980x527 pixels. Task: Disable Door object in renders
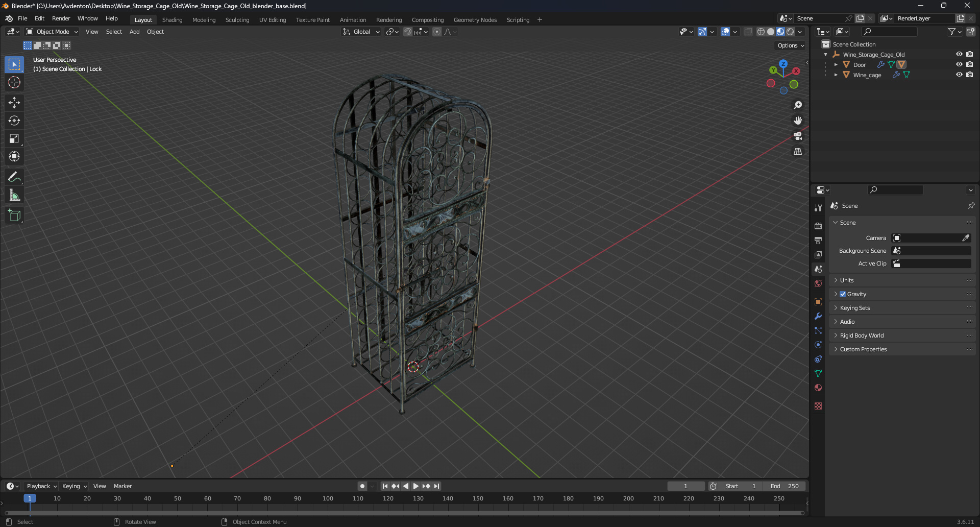(969, 64)
